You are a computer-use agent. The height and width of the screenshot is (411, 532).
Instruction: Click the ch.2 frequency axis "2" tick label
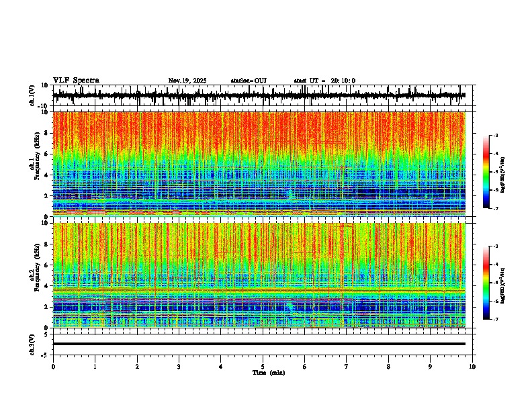click(47, 307)
